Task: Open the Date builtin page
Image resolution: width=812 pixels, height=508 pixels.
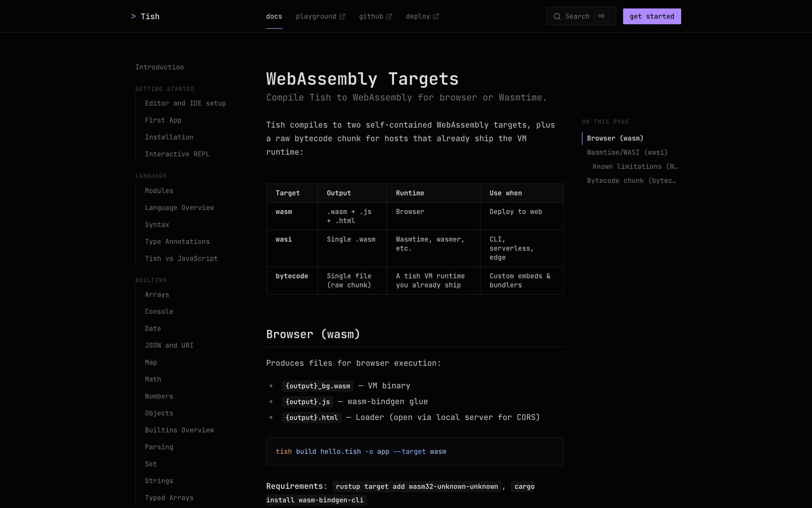Action: [x=153, y=329]
